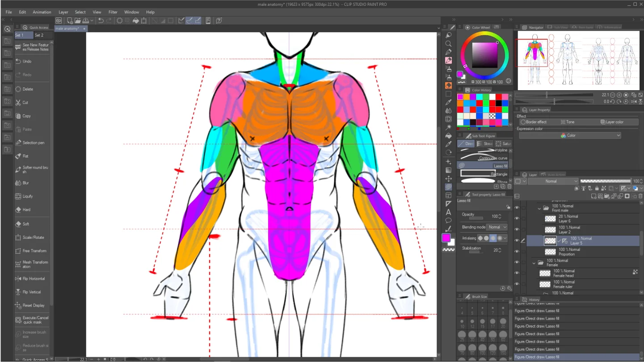Click Reset Display in Quick Access
The width and height of the screenshot is (644, 362).
(x=32, y=305)
